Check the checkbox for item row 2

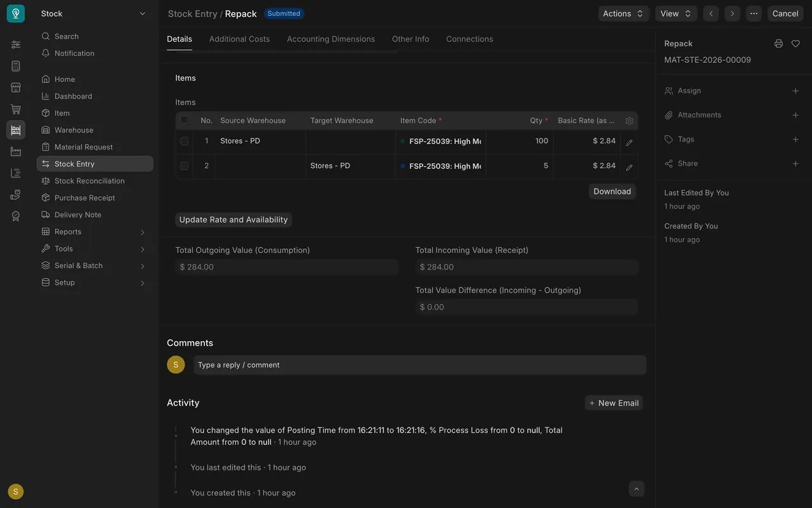coord(184,166)
